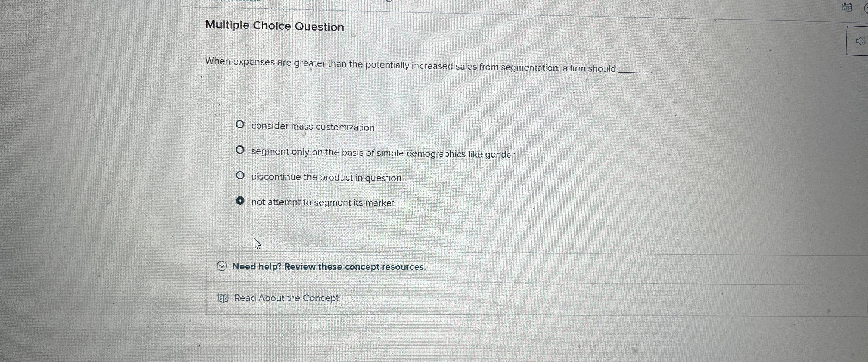Collapse the Need help concept resources section
Screen dimensions: 868x362
[222, 266]
